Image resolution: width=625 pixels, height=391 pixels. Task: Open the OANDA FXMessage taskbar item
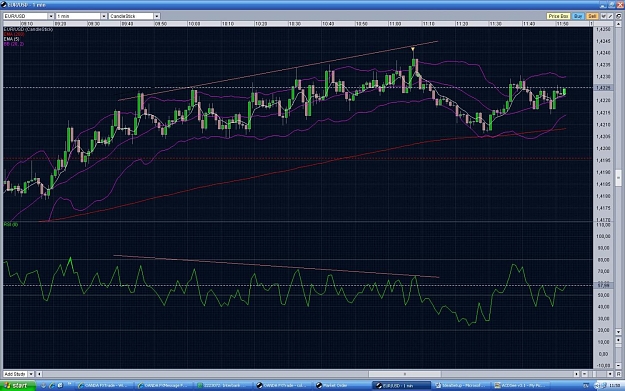163,385
